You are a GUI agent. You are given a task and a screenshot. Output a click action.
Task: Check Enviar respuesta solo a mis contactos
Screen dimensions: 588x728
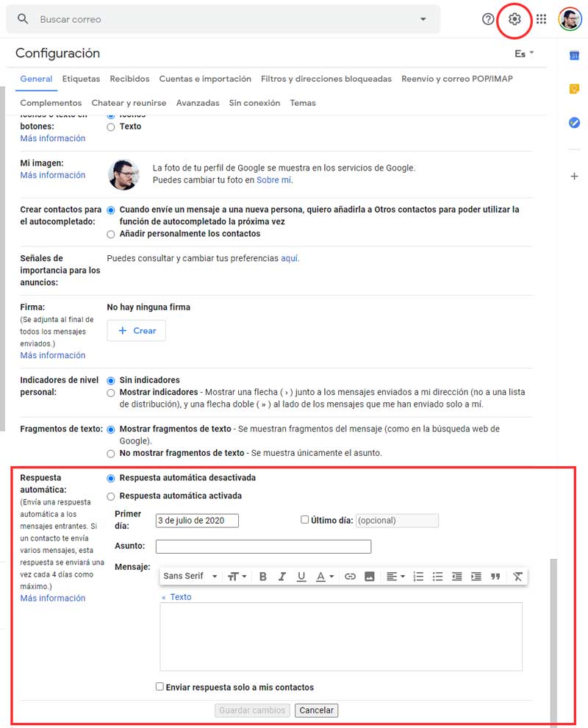pos(159,687)
